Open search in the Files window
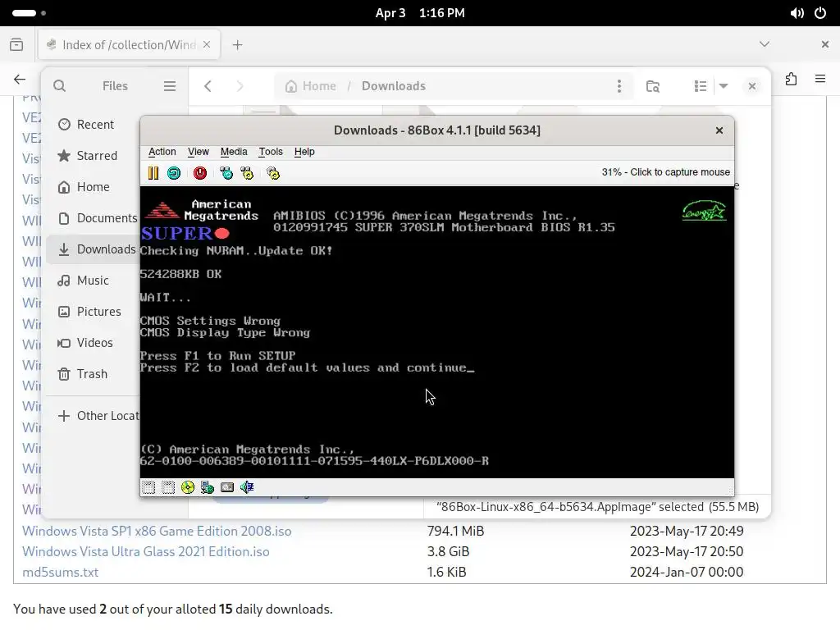This screenshot has height=630, width=840. pyautogui.click(x=59, y=85)
